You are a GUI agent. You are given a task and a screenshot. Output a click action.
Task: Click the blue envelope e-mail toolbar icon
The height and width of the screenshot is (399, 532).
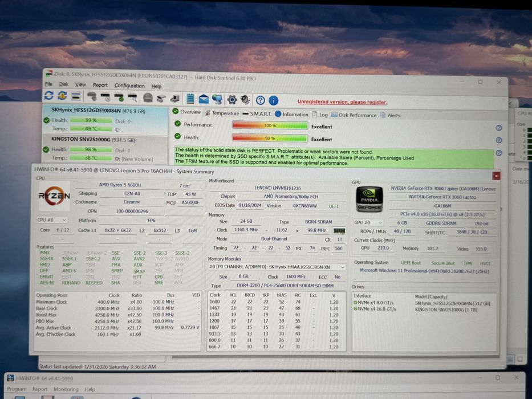[204, 99]
